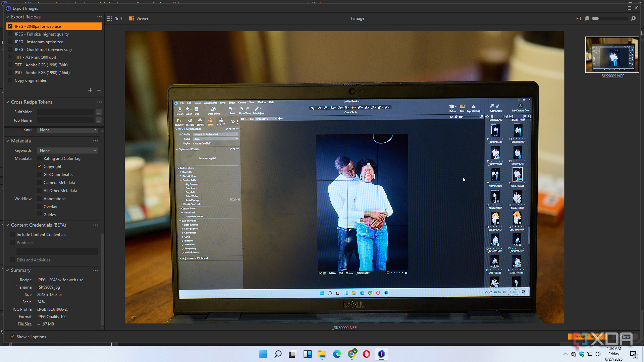Open Subfolder token picker button
The width and height of the screenshot is (644, 362).
(99, 112)
